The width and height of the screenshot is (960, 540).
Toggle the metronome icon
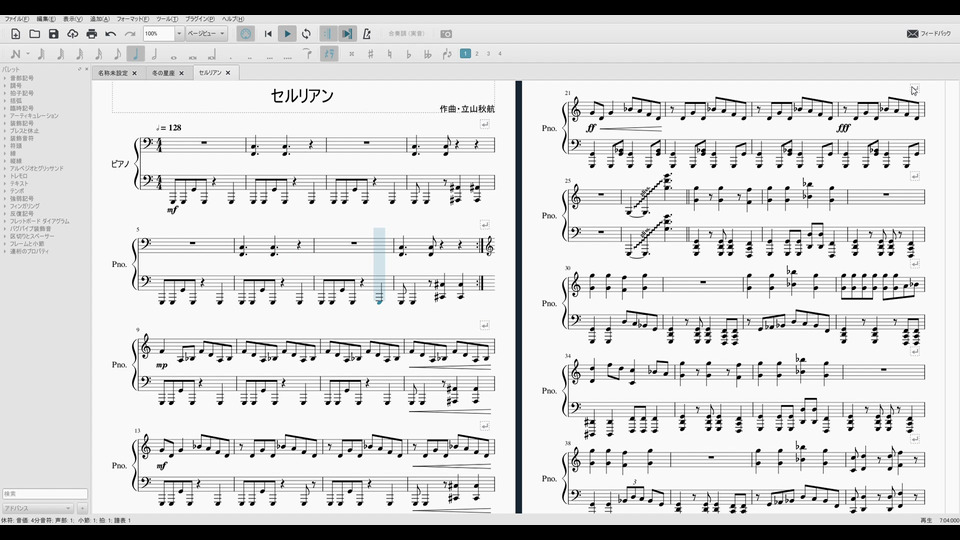(x=366, y=34)
